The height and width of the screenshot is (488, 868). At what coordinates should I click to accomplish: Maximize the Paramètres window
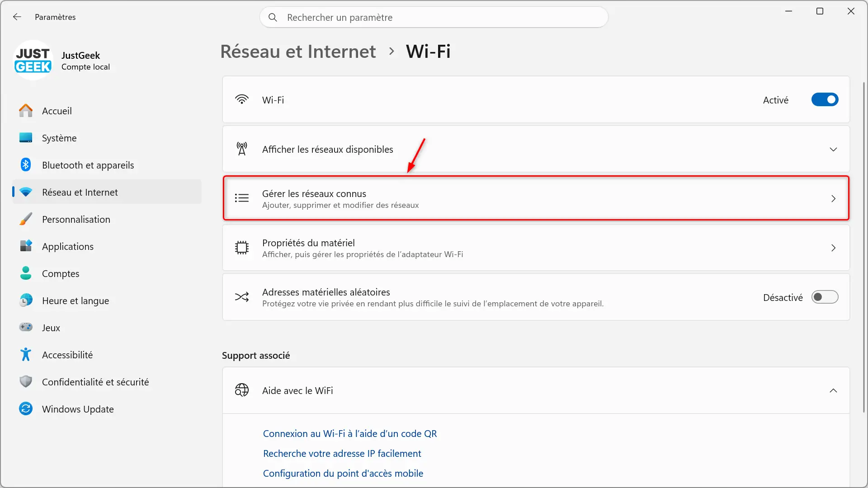pyautogui.click(x=820, y=11)
